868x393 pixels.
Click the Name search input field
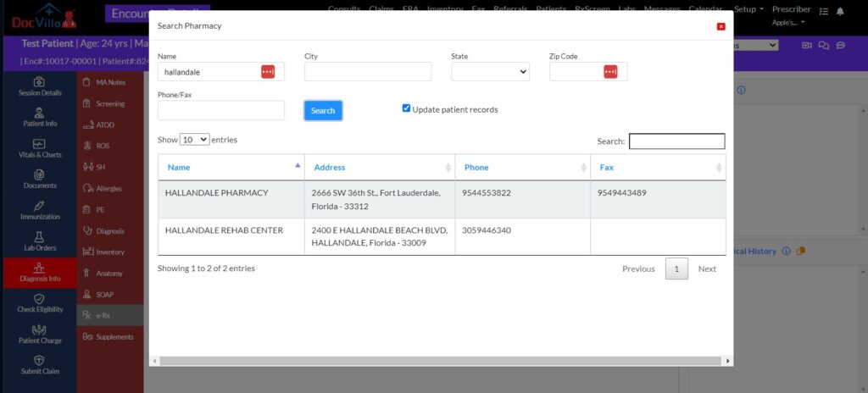221,72
